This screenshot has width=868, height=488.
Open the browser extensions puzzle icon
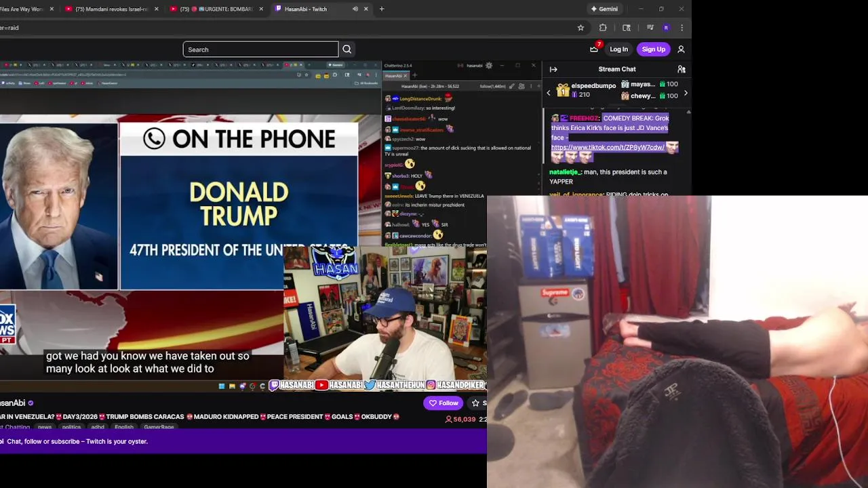[603, 28]
